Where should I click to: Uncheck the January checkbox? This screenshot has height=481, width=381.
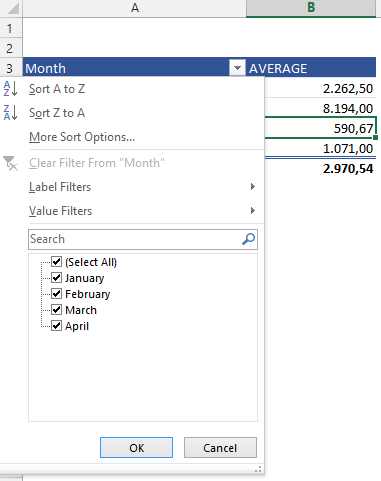click(56, 278)
